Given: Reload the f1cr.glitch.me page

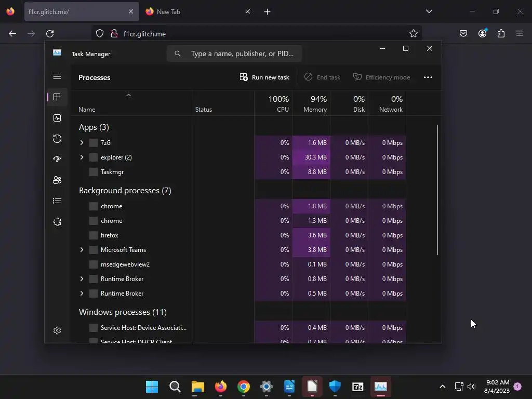Looking at the screenshot, I should [x=50, y=34].
